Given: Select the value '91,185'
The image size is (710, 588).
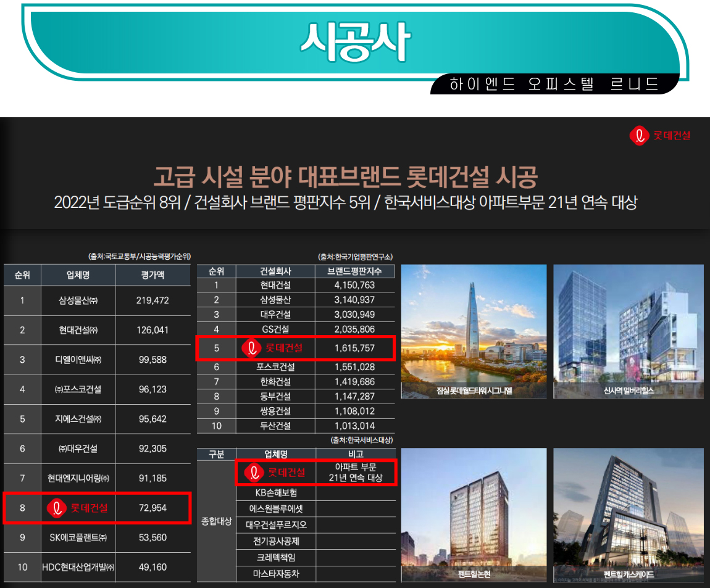Looking at the screenshot, I should click(152, 478).
